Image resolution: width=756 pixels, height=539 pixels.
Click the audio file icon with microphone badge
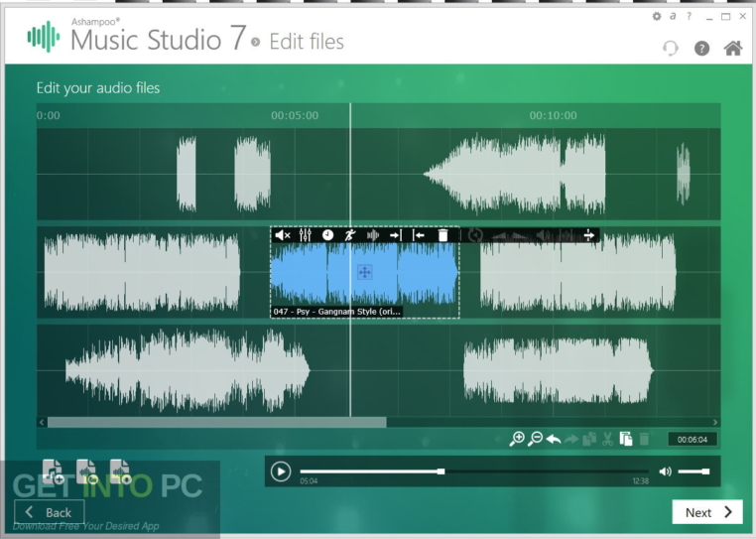(x=120, y=472)
